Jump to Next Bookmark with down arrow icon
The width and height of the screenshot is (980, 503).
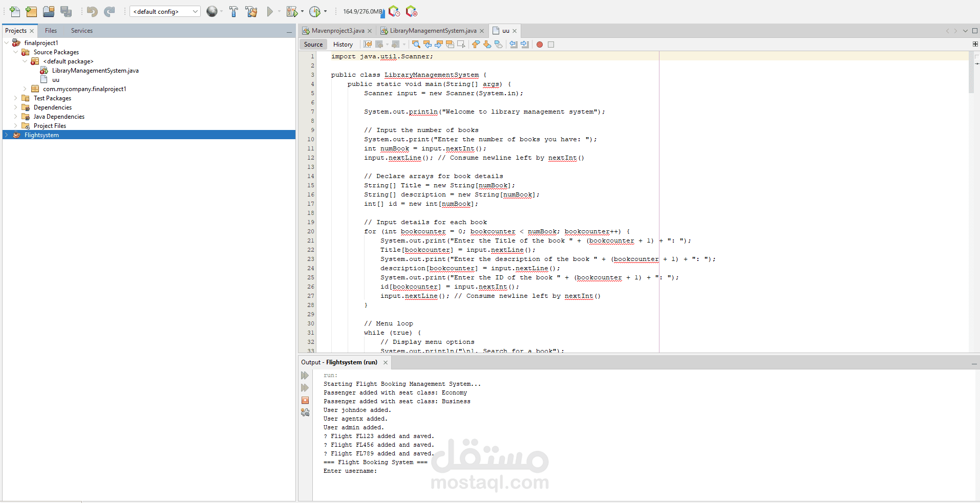click(487, 45)
